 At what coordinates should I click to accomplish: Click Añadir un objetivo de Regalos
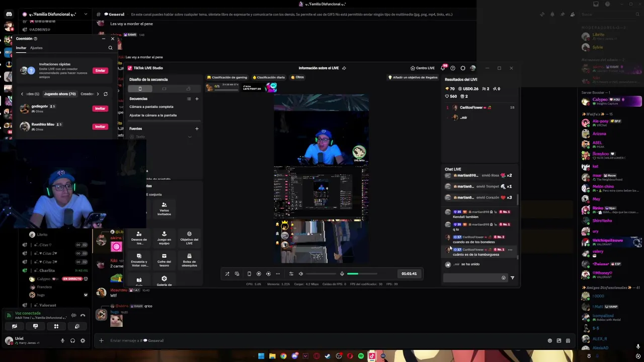(413, 77)
